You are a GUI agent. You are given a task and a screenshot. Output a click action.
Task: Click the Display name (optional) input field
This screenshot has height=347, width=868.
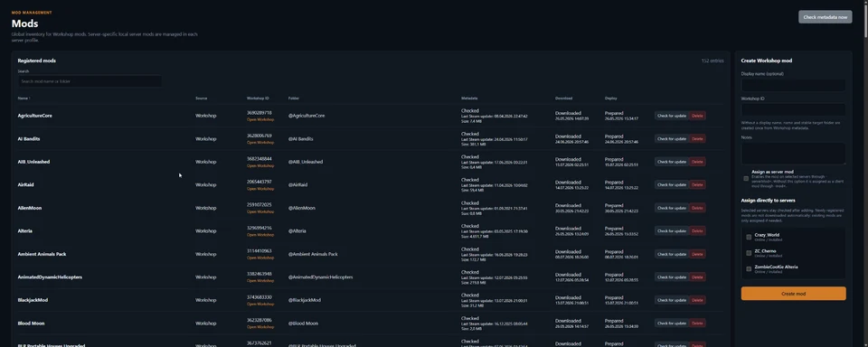(x=793, y=85)
